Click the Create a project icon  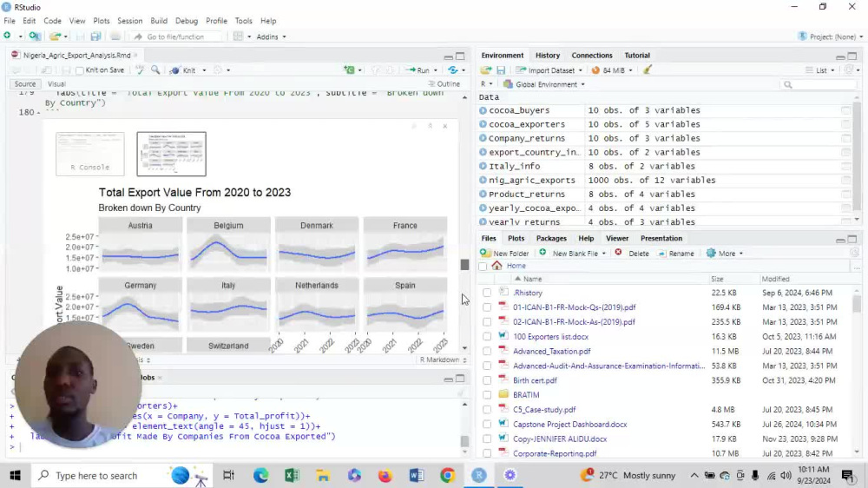pos(35,36)
